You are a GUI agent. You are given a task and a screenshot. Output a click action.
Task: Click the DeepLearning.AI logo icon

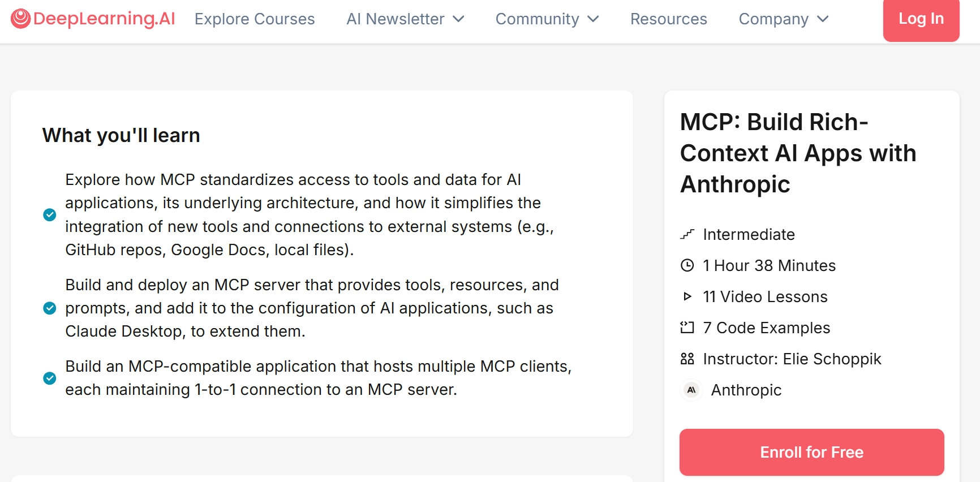pos(21,19)
